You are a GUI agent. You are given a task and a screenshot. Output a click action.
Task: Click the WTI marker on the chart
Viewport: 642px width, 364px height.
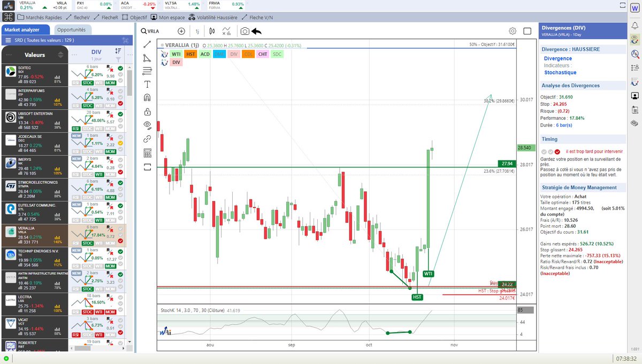click(x=428, y=274)
